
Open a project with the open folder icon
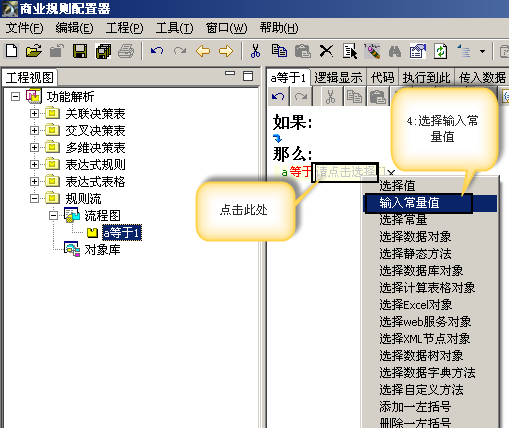pyautogui.click(x=34, y=51)
